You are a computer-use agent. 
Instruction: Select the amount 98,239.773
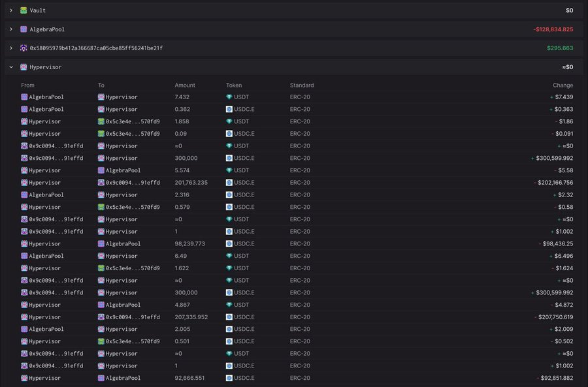pos(189,244)
